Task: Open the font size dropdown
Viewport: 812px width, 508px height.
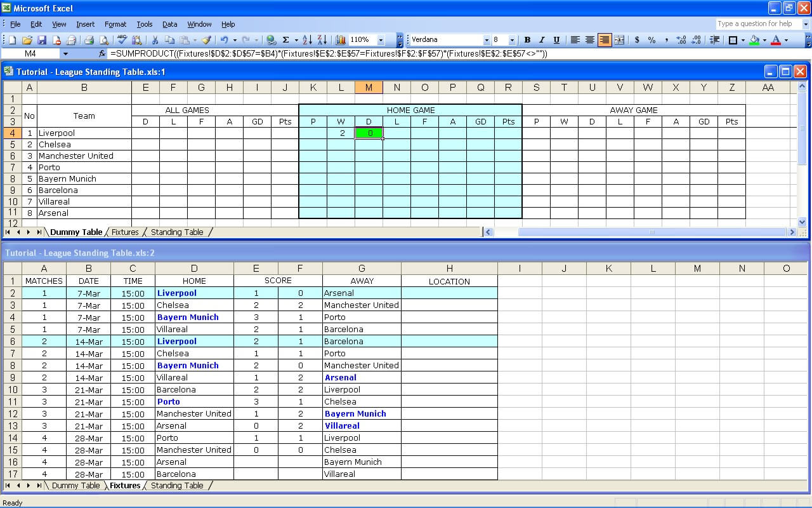Action: coord(513,40)
